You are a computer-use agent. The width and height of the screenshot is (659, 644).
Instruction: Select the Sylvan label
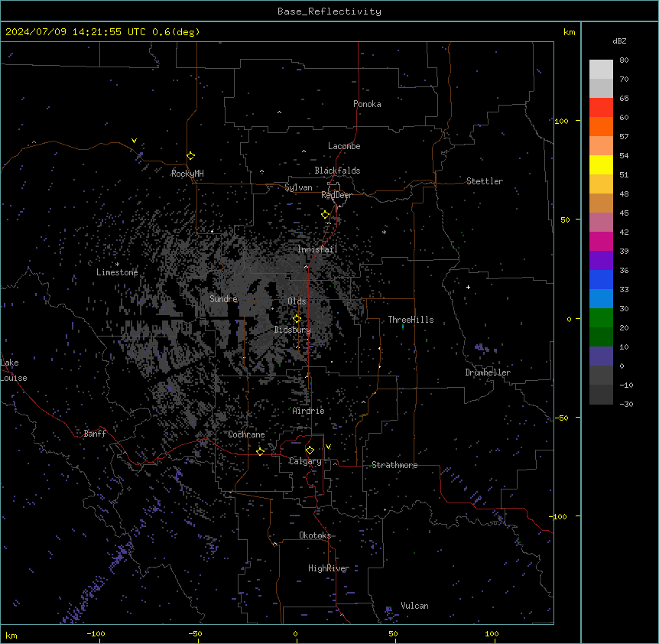click(x=298, y=187)
